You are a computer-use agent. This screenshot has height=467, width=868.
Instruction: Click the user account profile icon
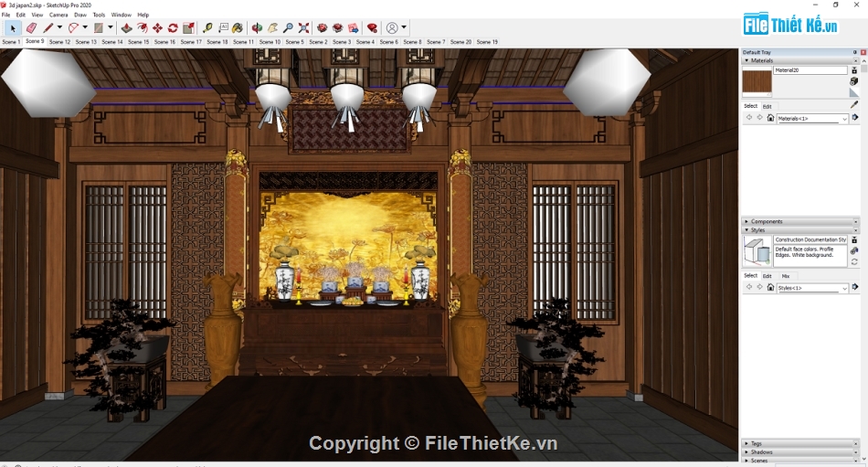point(392,27)
